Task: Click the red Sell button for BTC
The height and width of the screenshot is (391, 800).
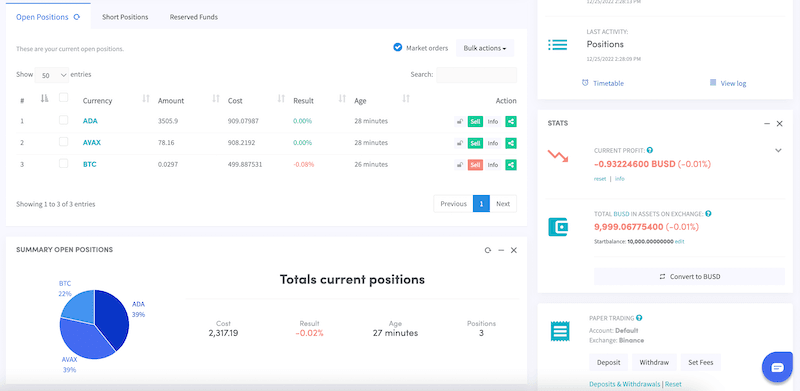Action: [x=475, y=165]
